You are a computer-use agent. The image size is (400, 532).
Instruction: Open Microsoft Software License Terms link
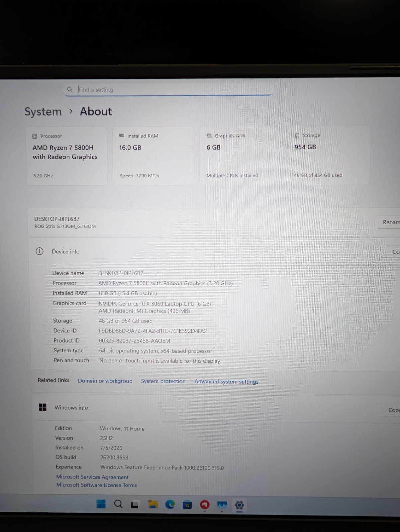click(96, 485)
